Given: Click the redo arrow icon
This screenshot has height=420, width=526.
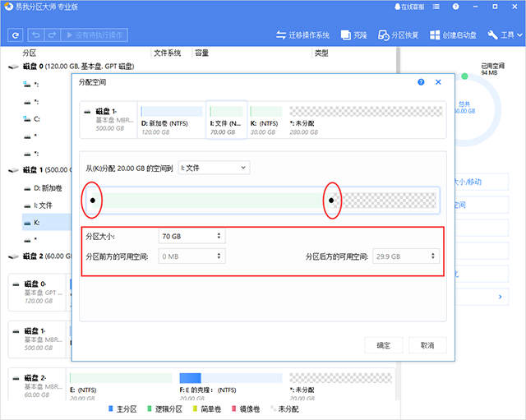Looking at the screenshot, I should pyautogui.click(x=53, y=35).
